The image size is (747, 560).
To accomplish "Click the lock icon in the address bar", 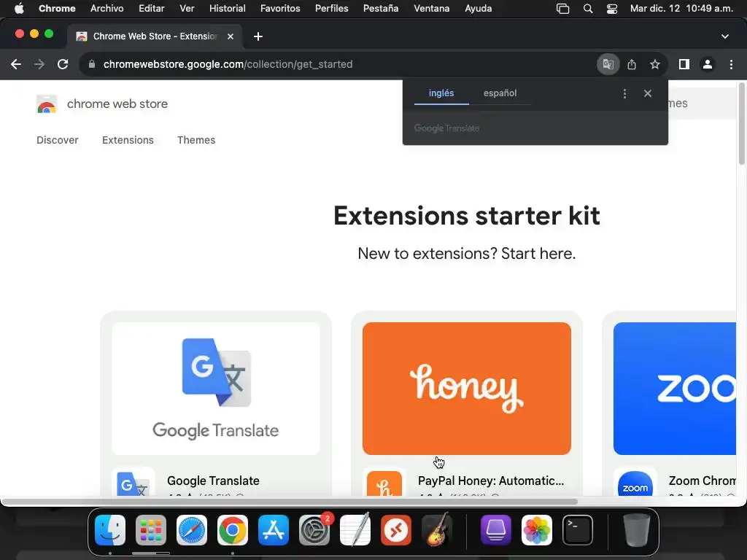I will [x=91, y=64].
